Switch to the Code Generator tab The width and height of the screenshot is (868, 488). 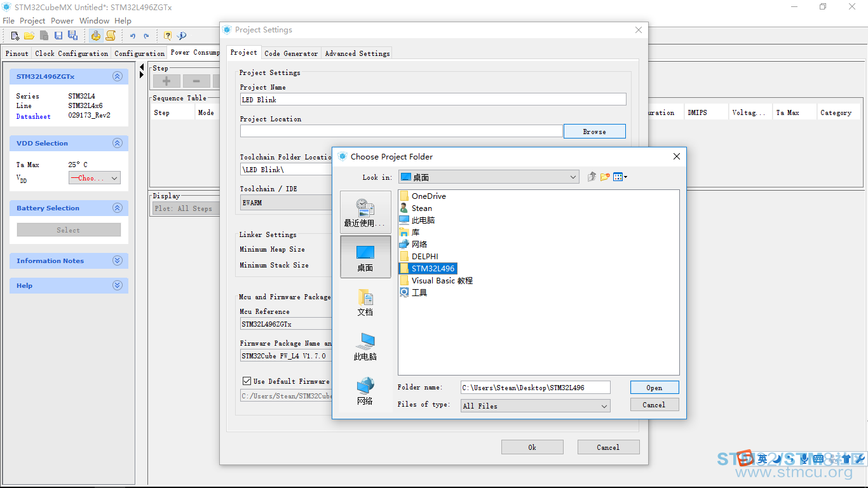(291, 53)
